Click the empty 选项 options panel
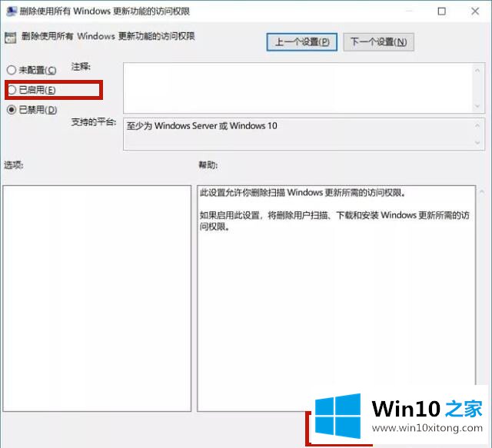This screenshot has width=492, height=448. (97, 298)
